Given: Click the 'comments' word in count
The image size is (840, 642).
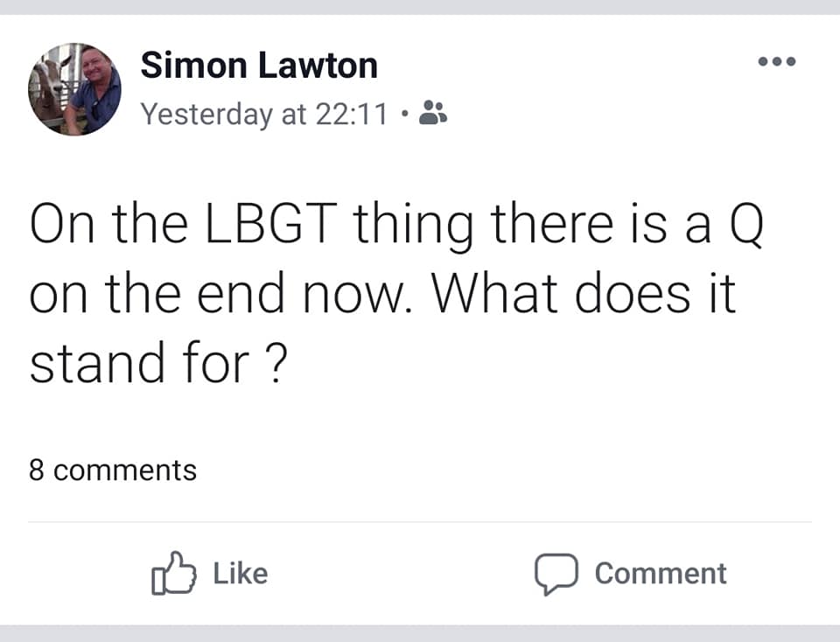Looking at the screenshot, I should tap(125, 470).
